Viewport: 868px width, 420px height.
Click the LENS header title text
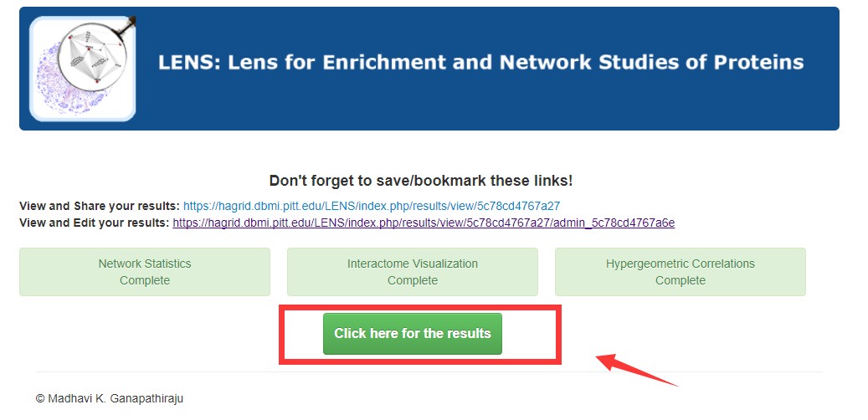(x=481, y=62)
